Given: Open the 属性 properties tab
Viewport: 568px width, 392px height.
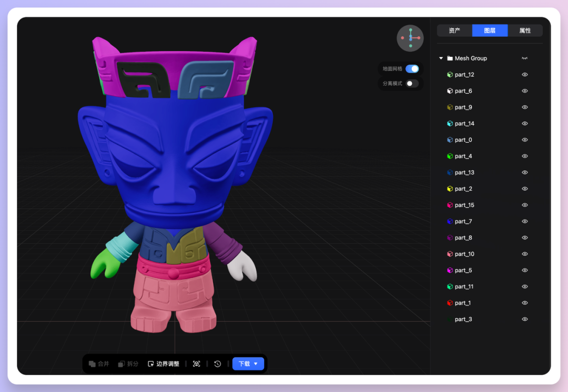Looking at the screenshot, I should click(x=525, y=31).
